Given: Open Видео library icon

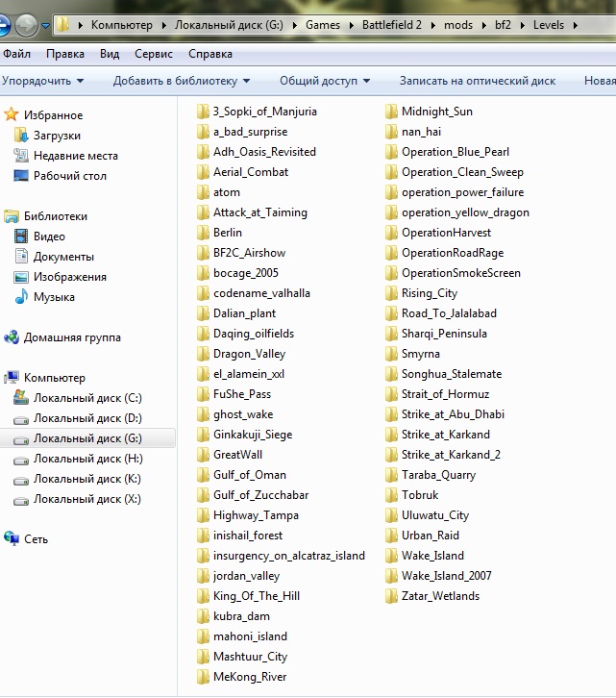Looking at the screenshot, I should coord(21,236).
